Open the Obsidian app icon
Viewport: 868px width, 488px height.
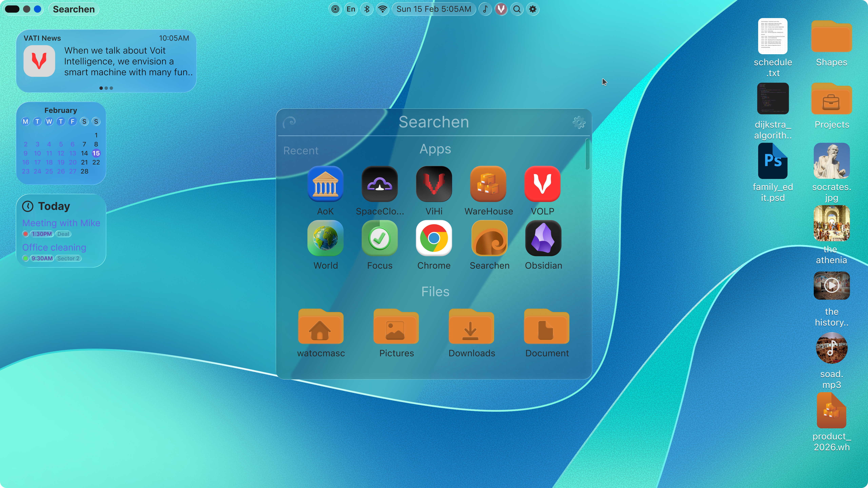[x=543, y=238]
